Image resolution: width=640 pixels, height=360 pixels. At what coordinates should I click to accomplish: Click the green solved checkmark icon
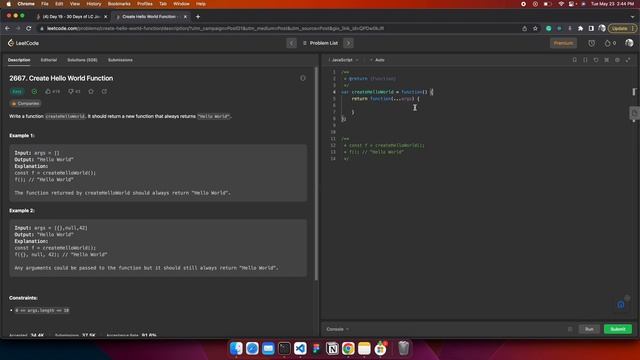(34, 91)
